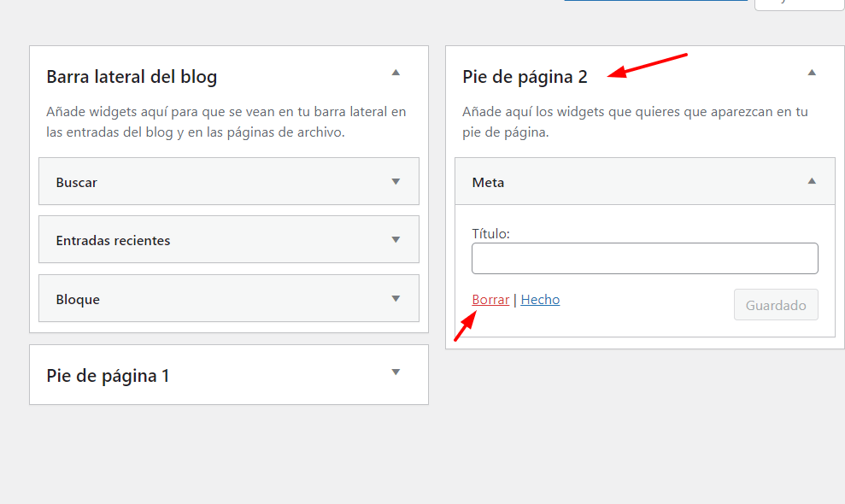Click the Pie de página 2 description text

coord(635,122)
